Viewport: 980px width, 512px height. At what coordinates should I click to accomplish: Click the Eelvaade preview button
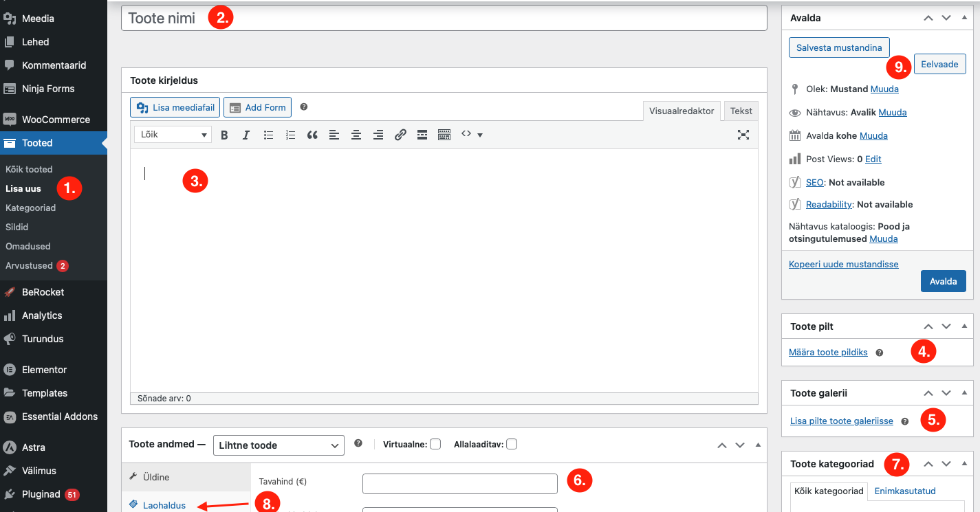pos(939,64)
